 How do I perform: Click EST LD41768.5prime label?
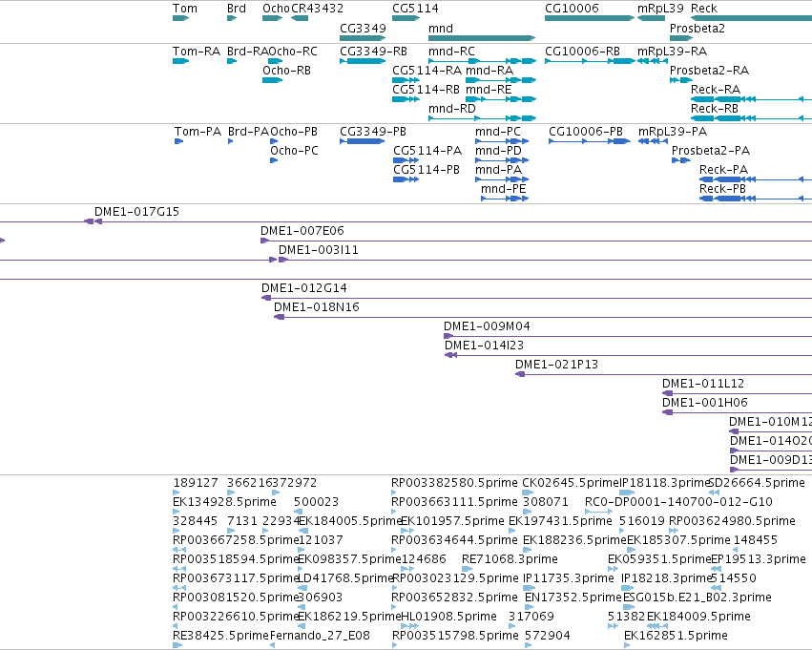pyautogui.click(x=346, y=578)
